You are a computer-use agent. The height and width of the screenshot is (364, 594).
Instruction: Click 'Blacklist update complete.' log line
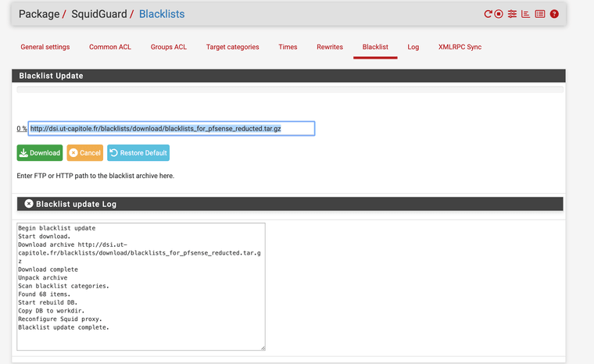pyautogui.click(x=63, y=327)
